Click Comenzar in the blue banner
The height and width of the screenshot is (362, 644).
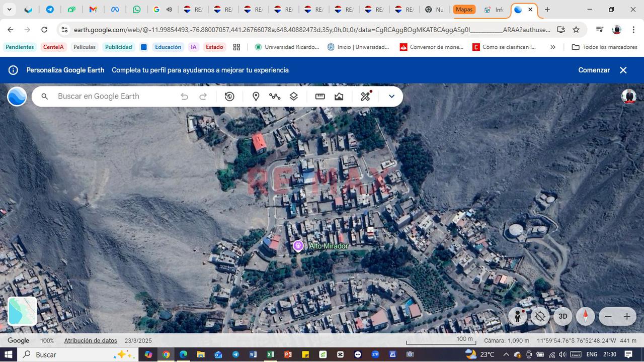coord(594,70)
